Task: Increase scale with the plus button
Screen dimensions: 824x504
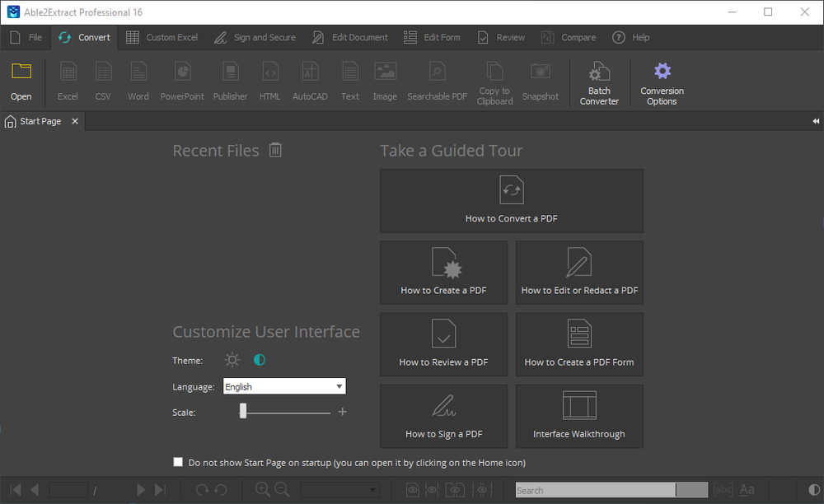Action: click(343, 412)
